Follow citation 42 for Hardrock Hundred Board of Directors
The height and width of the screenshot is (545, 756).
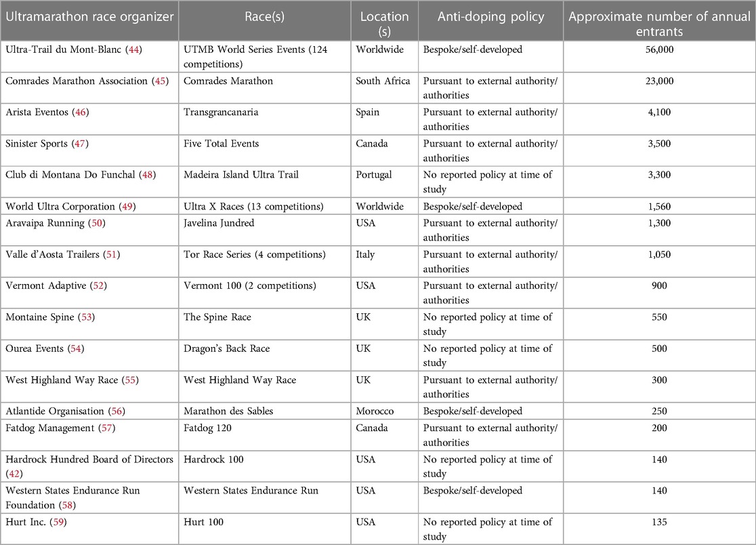14,474
